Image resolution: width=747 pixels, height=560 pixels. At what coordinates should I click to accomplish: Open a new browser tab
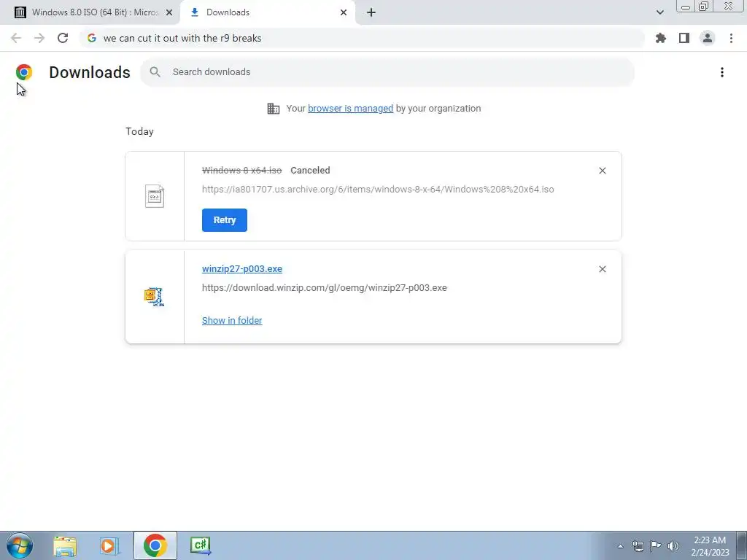(x=371, y=12)
